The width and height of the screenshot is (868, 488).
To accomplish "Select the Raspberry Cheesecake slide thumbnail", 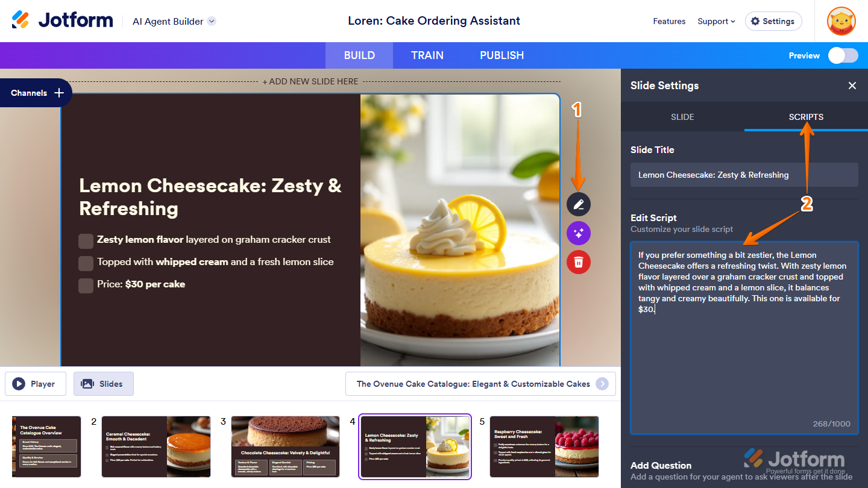I will [x=544, y=446].
